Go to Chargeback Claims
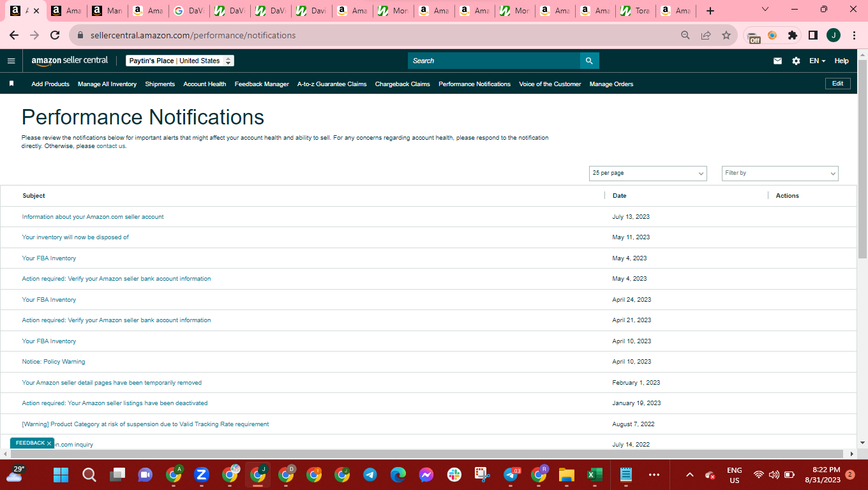The height and width of the screenshot is (490, 868). [x=403, y=84]
